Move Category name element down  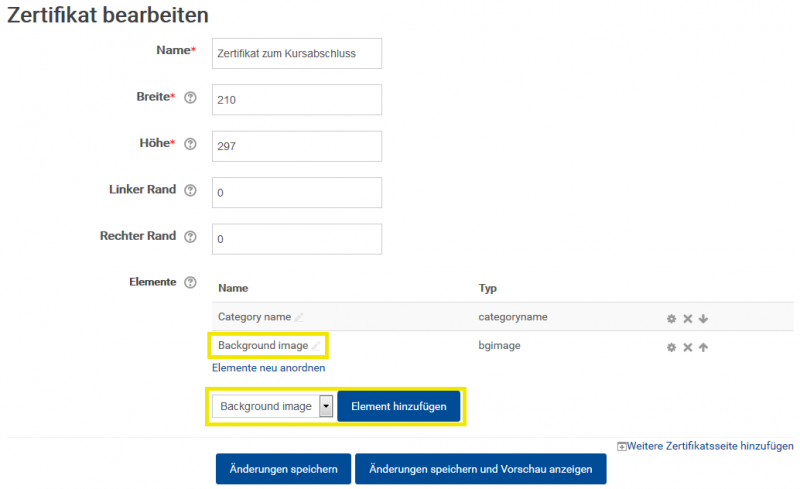pos(703,319)
